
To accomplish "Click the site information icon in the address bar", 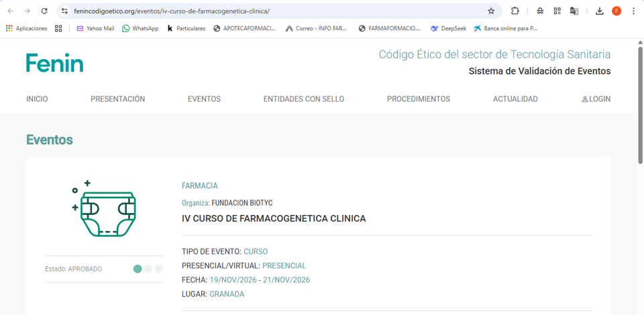I will click(x=64, y=11).
